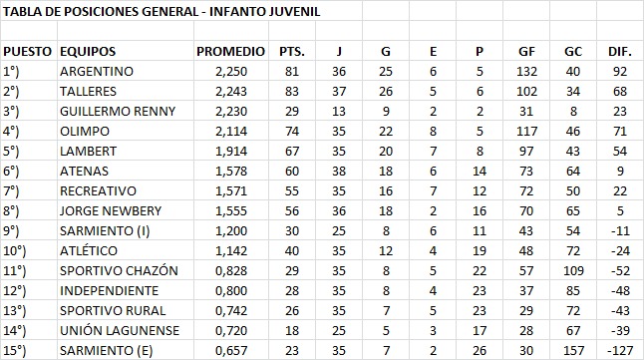Click the PROMEDIO column header cell
The height and width of the screenshot is (360, 644).
[x=231, y=52]
